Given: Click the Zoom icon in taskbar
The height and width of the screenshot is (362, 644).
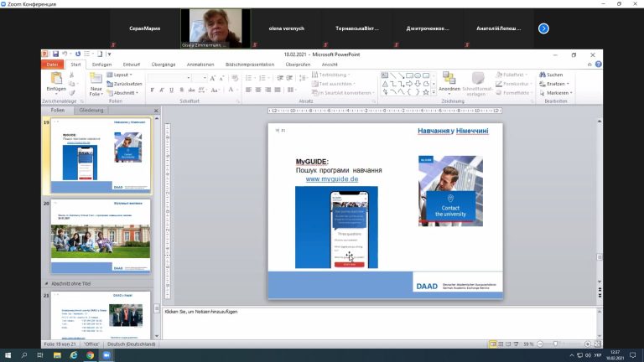Looking at the screenshot, I should coord(106,355).
